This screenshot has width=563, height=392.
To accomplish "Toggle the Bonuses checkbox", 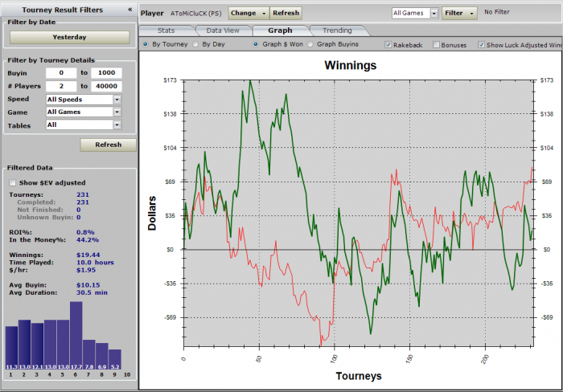I will coord(436,45).
